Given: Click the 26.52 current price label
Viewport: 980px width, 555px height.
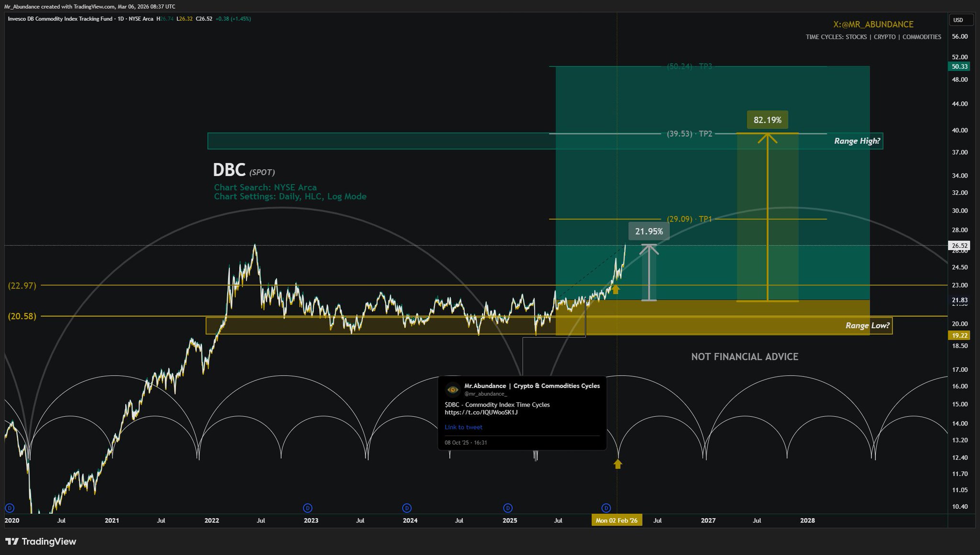Looking at the screenshot, I should pos(959,245).
